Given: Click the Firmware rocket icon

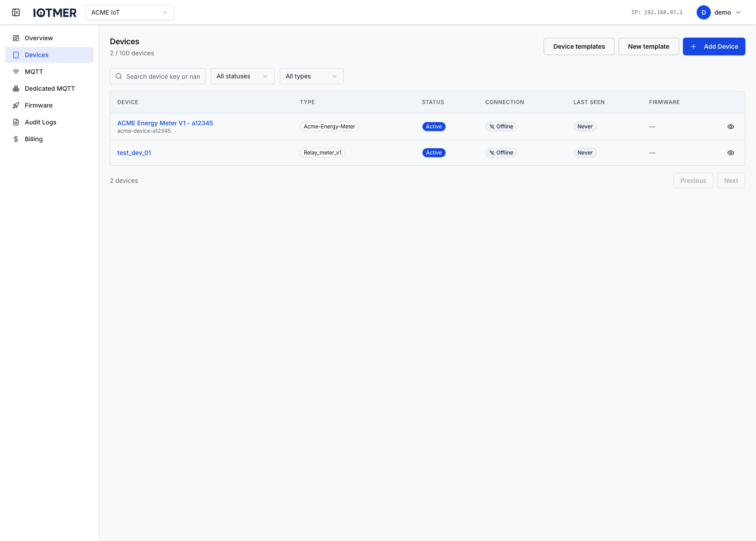Looking at the screenshot, I should (x=16, y=105).
